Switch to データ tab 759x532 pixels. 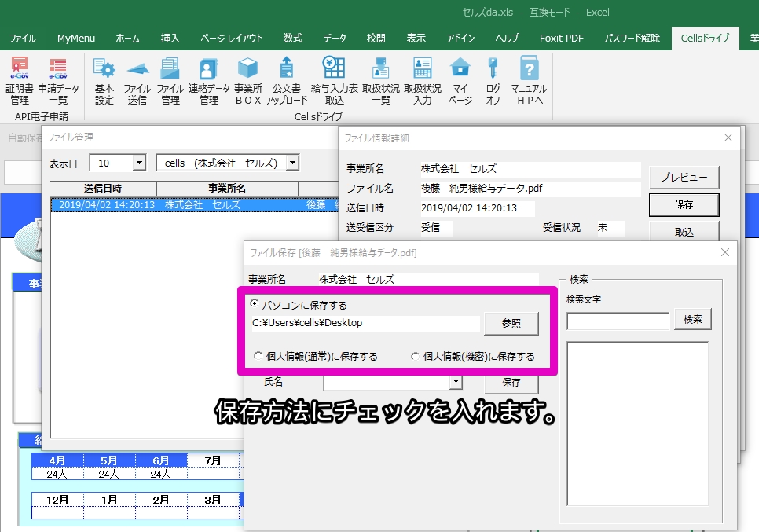[x=335, y=39]
